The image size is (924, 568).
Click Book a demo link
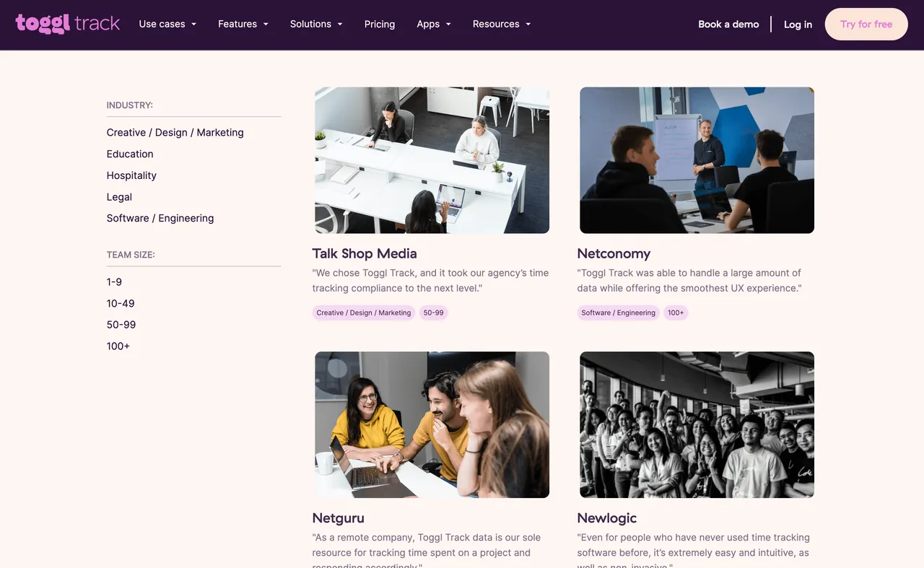click(728, 24)
